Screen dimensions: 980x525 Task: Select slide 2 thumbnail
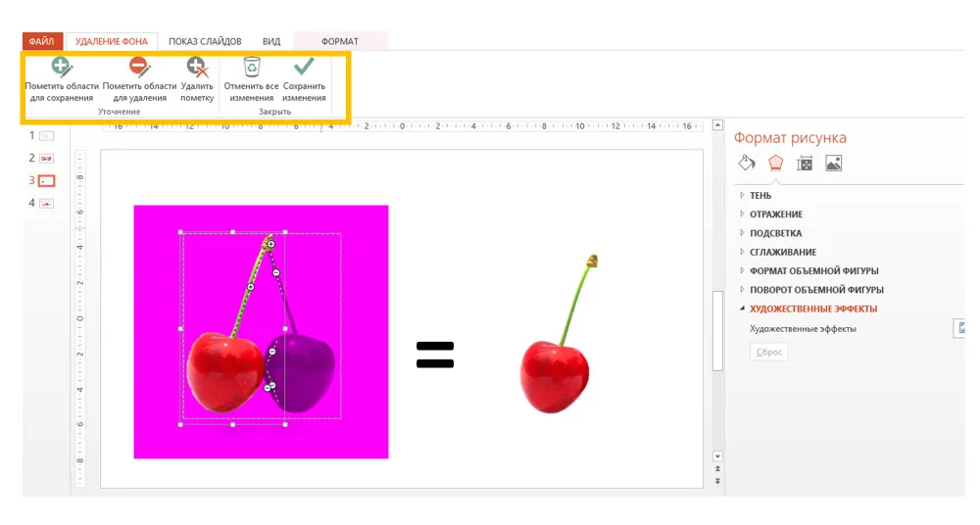(46, 158)
